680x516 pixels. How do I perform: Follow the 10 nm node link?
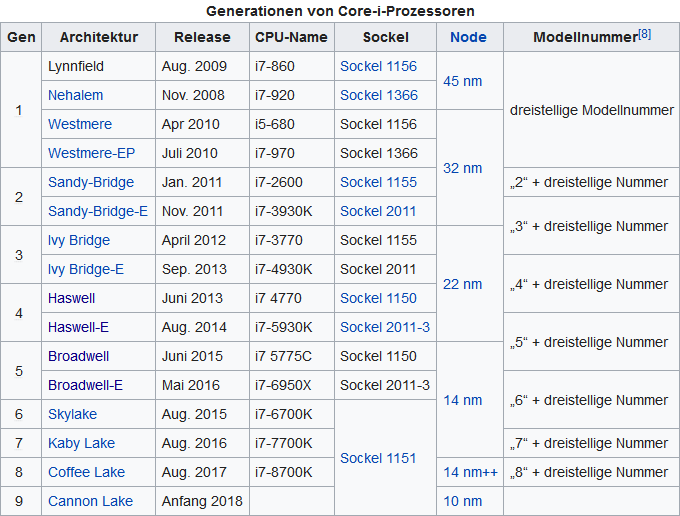click(x=462, y=501)
